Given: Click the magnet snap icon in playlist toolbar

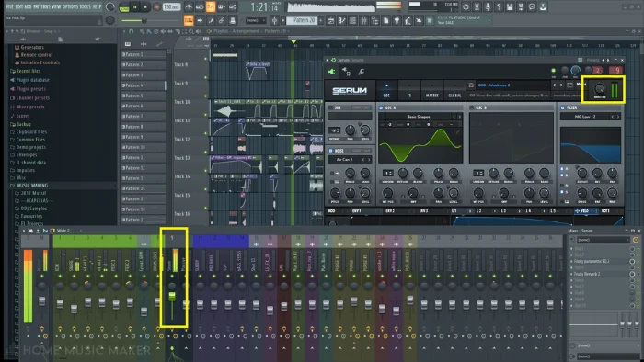Looking at the screenshot, I should (131, 31).
